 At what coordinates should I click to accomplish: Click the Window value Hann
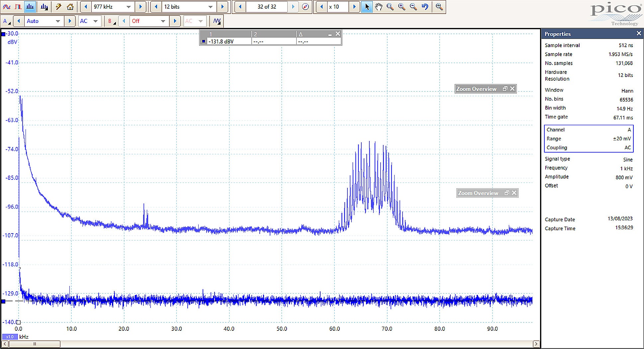pyautogui.click(x=627, y=91)
